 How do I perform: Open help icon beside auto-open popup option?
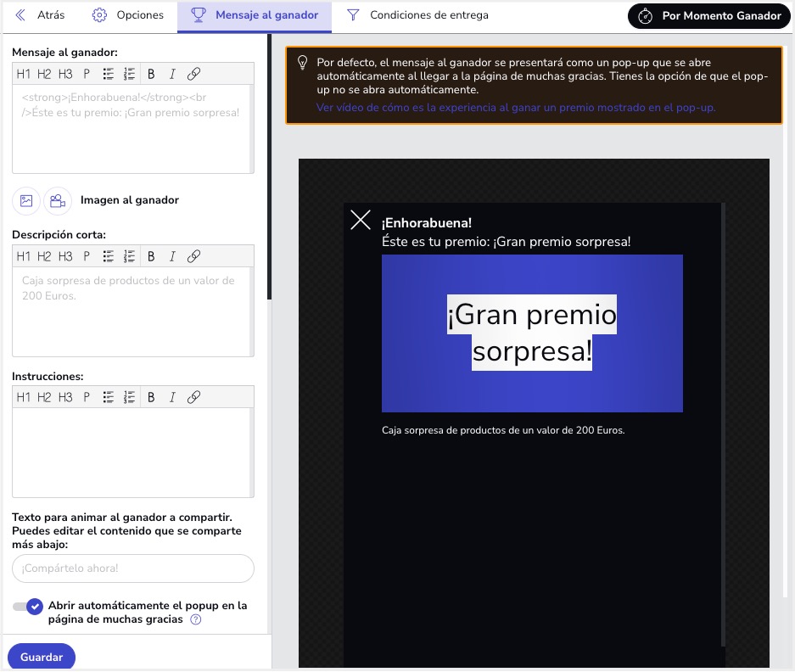click(196, 620)
